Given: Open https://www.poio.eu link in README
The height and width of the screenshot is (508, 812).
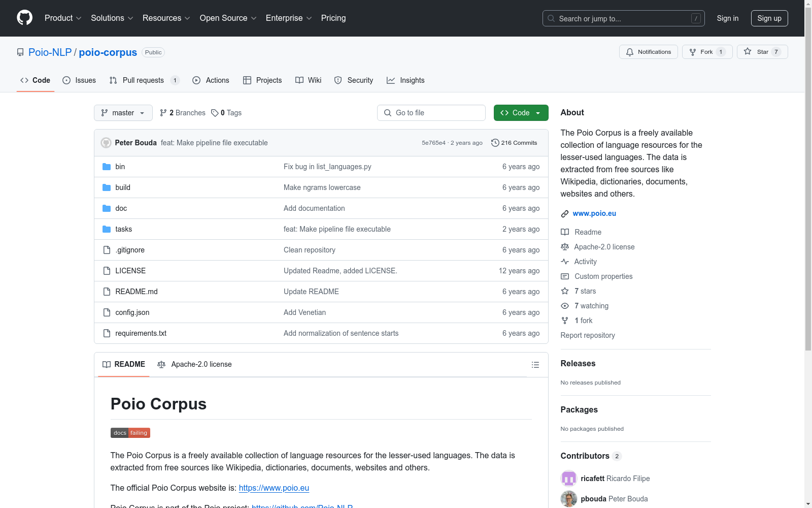Looking at the screenshot, I should (x=274, y=488).
